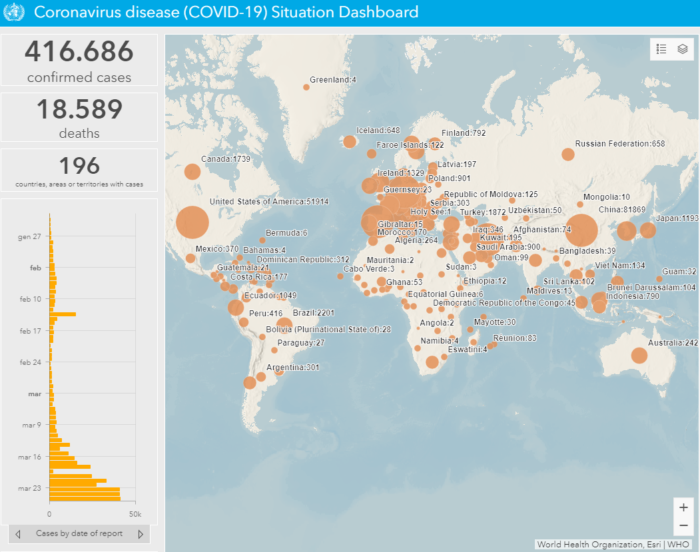Select the deaths counter panel
Viewport: 700px width, 552px height.
79,118
